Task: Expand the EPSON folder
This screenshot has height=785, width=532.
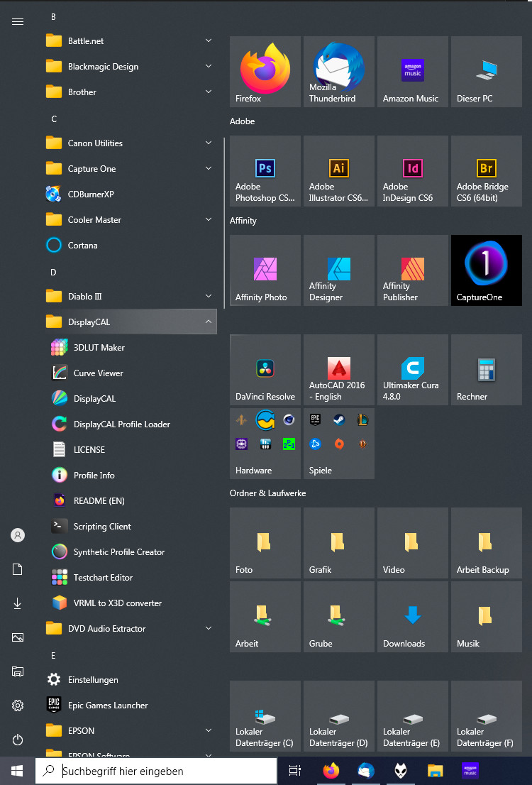Action: (x=131, y=730)
